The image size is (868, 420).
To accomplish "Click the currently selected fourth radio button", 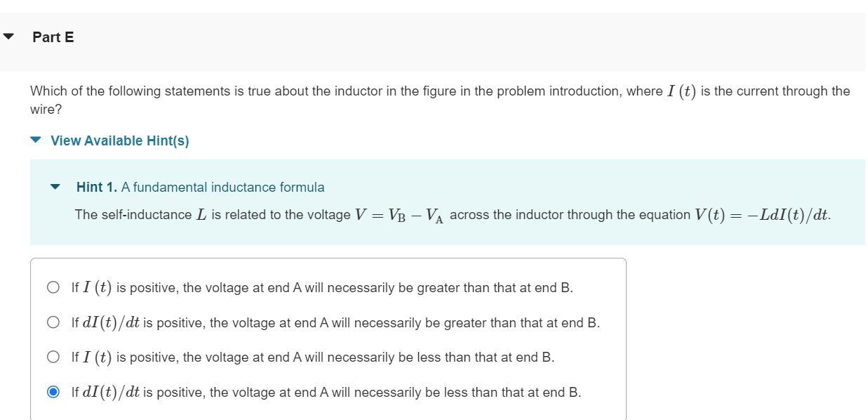I will (x=52, y=392).
